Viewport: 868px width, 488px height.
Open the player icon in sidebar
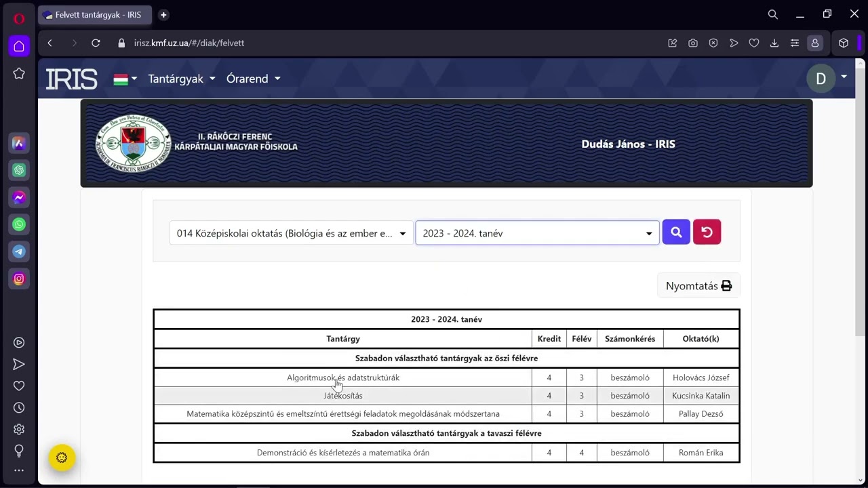[19, 343]
